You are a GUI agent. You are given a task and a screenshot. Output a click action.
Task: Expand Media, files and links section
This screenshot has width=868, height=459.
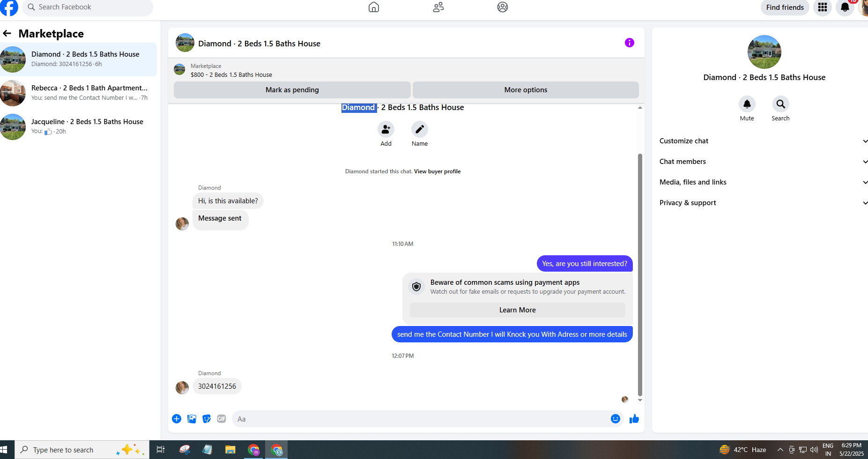click(764, 182)
